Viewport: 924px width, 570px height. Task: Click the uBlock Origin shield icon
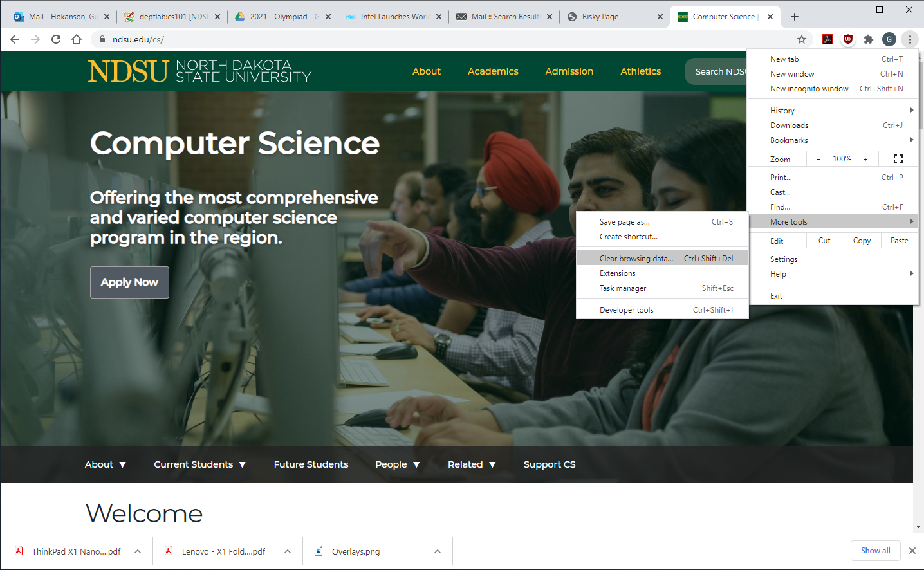click(x=848, y=39)
